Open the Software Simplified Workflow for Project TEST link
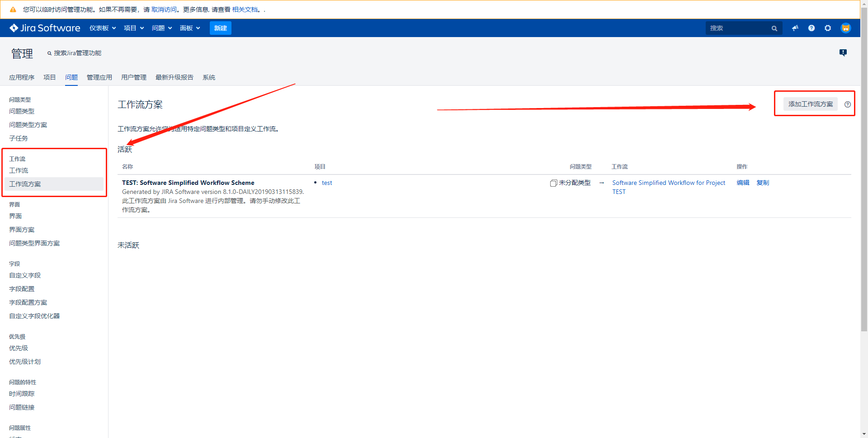The image size is (868, 438). point(668,183)
